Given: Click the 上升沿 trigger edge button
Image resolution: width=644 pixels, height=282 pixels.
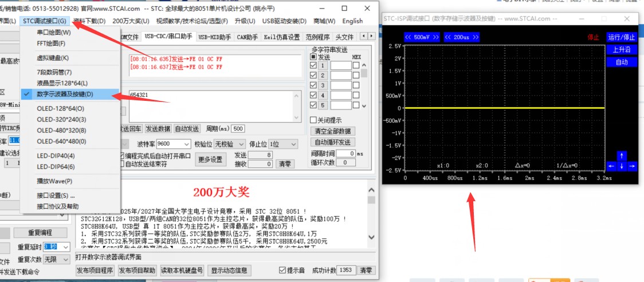Looking at the screenshot, I should point(622,49).
